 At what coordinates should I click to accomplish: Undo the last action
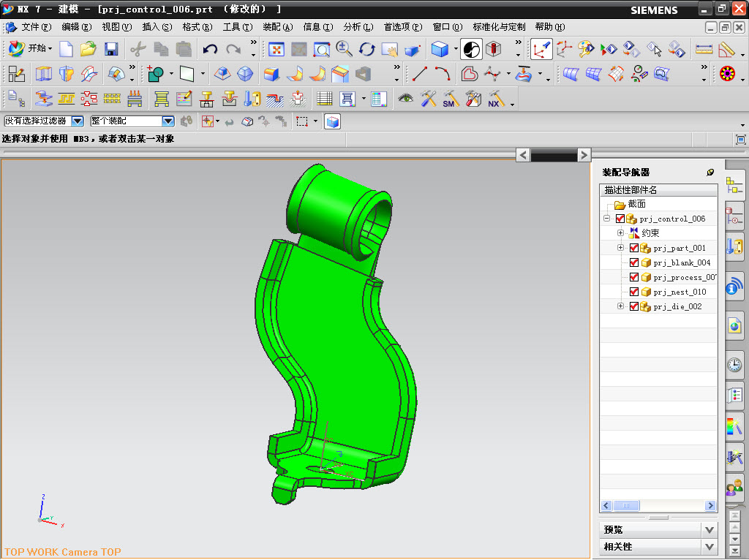[210, 49]
